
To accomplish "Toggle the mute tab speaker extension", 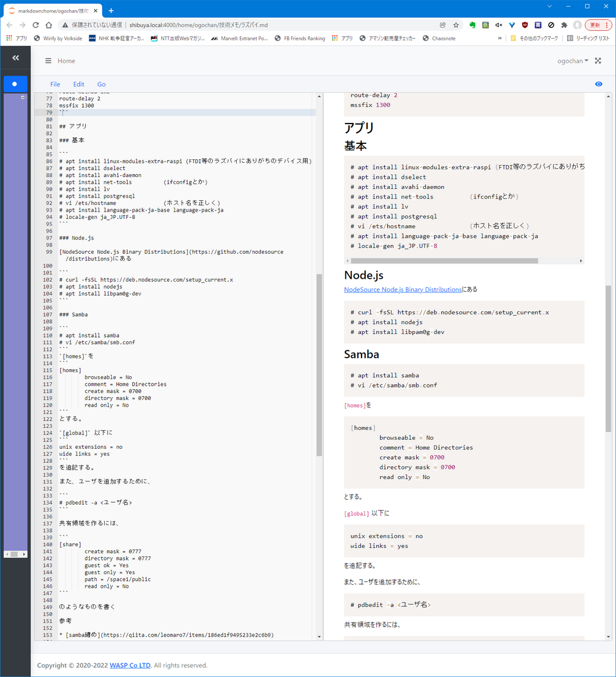I will pos(498,25).
